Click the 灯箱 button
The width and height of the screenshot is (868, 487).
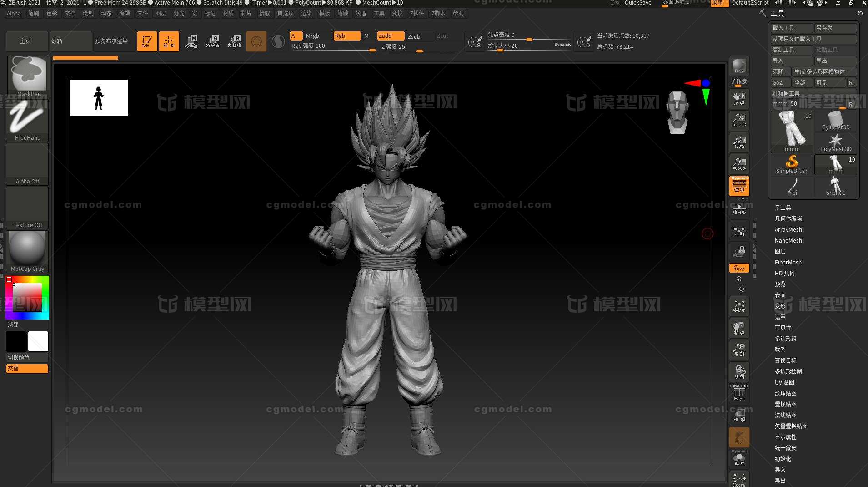coord(70,41)
